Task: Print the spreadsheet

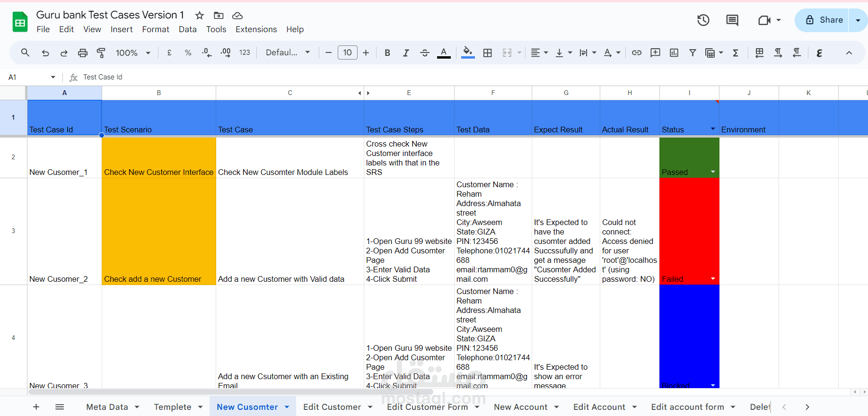Action: 83,52
